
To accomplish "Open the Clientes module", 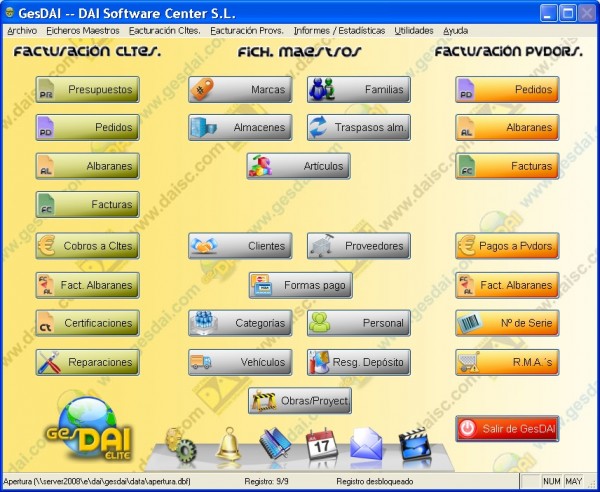I will click(240, 245).
